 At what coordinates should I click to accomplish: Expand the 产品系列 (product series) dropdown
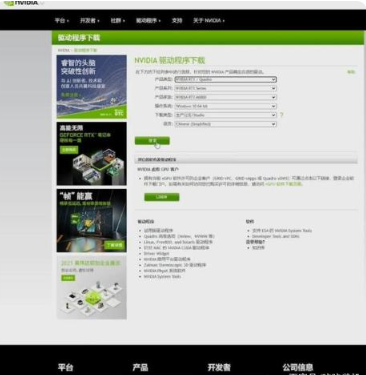tap(226, 88)
